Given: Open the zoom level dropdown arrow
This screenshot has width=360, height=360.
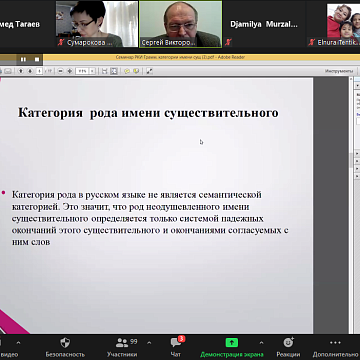Looking at the screenshot, I should [x=92, y=71].
